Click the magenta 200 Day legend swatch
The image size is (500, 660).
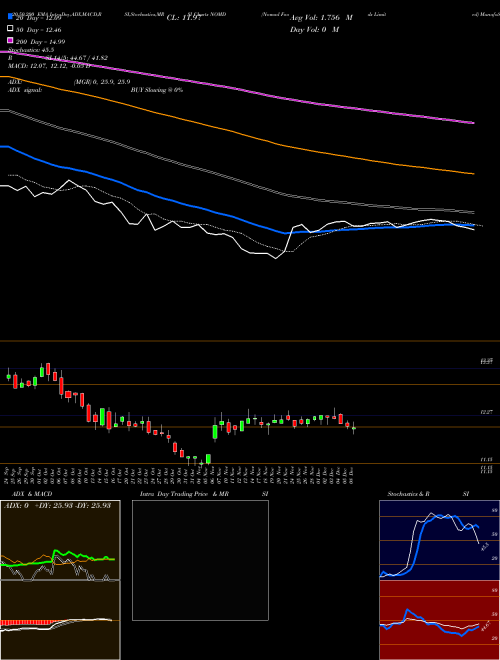[x=10, y=40]
